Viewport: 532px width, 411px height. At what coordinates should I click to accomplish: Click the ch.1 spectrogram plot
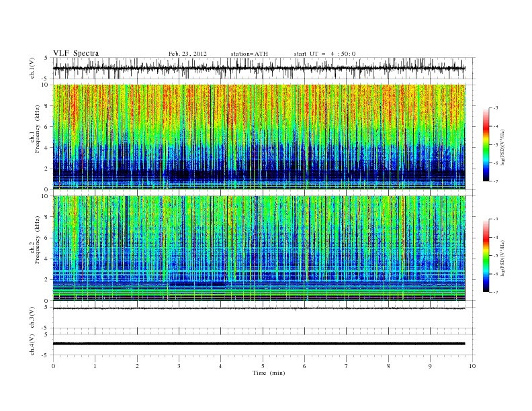(259, 137)
